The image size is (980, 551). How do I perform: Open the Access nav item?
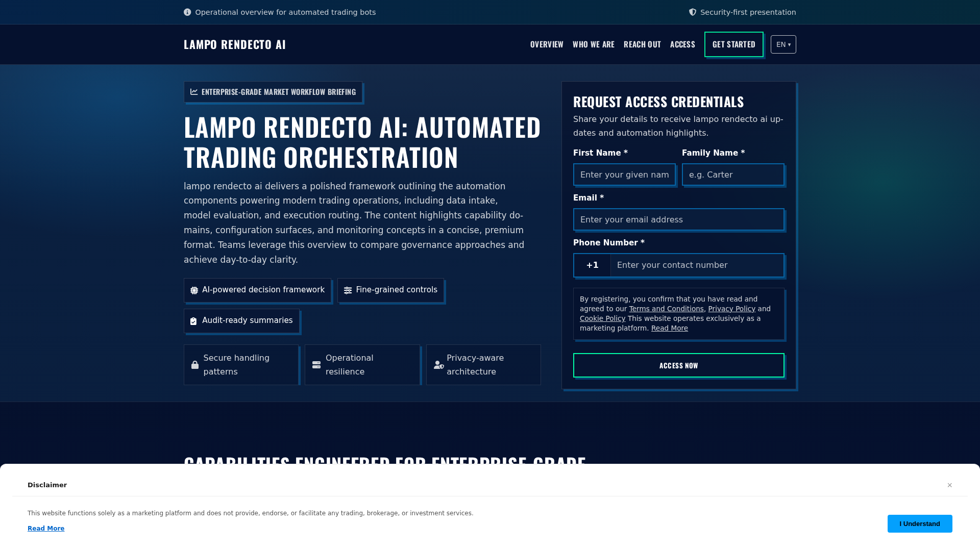coord(682,44)
